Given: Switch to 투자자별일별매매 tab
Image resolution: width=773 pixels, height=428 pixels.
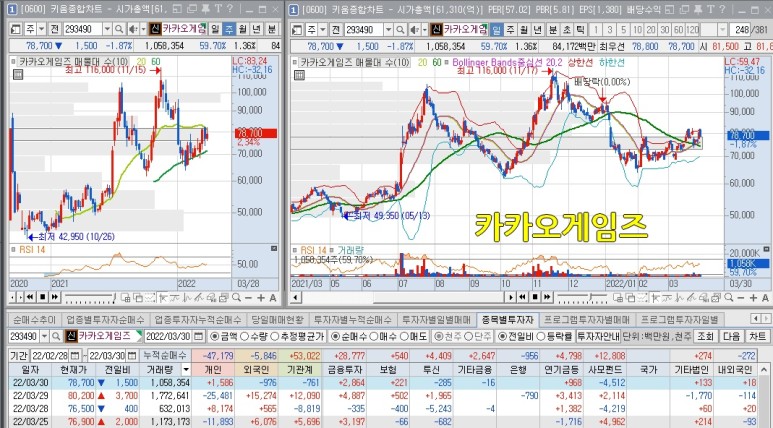Looking at the screenshot, I should 437,320.
